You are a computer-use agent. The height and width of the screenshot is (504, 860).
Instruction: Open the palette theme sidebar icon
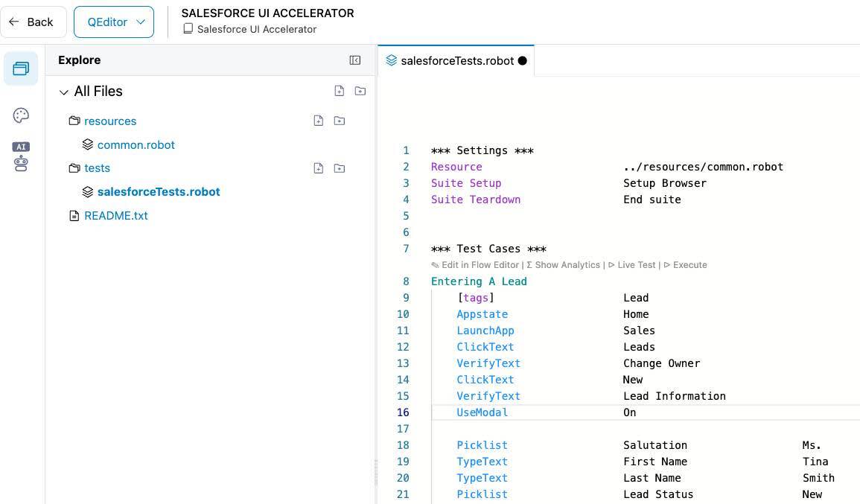click(21, 115)
